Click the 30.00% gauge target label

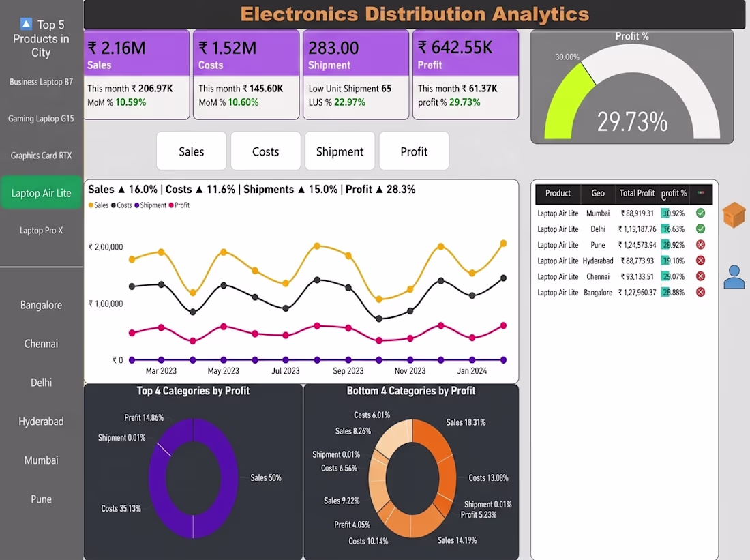[x=567, y=57]
